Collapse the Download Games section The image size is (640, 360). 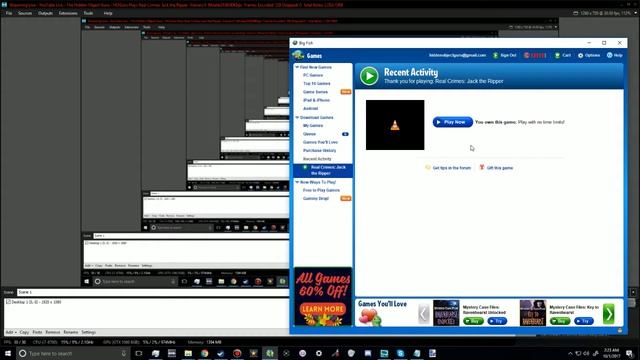[297, 118]
